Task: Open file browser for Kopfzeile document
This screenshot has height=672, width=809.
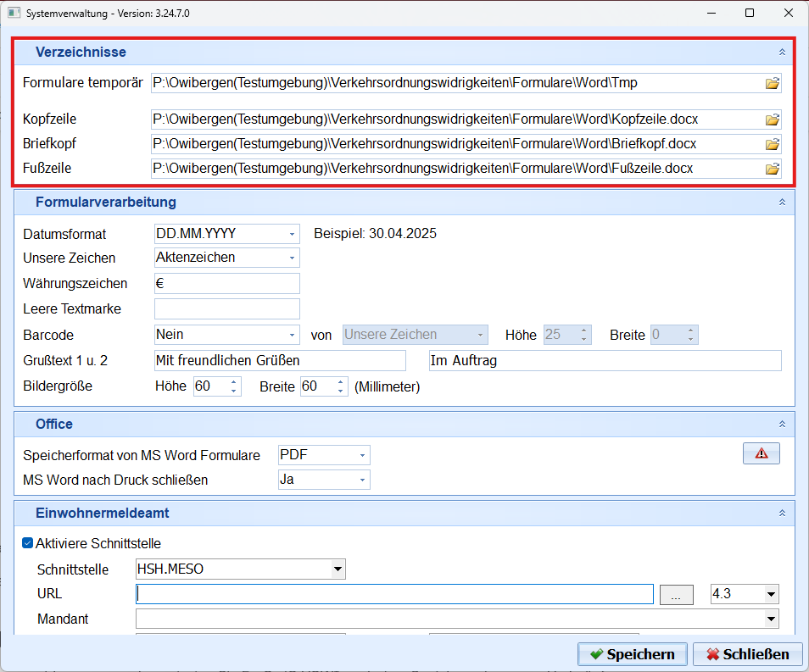Action: coord(772,119)
